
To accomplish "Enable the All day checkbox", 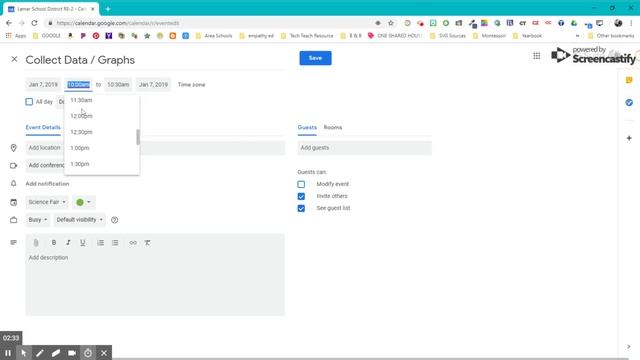I will [29, 102].
